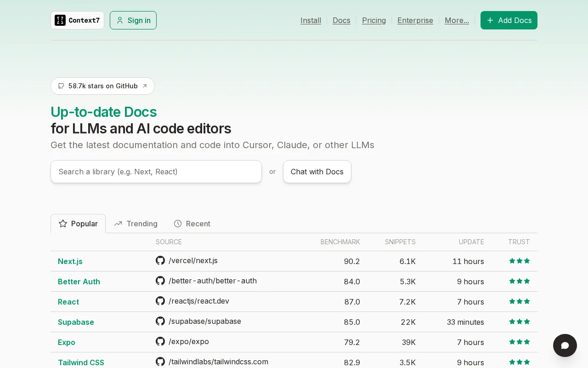Click the /reactjs/react.dev source link
588x368 pixels.
[x=199, y=301]
